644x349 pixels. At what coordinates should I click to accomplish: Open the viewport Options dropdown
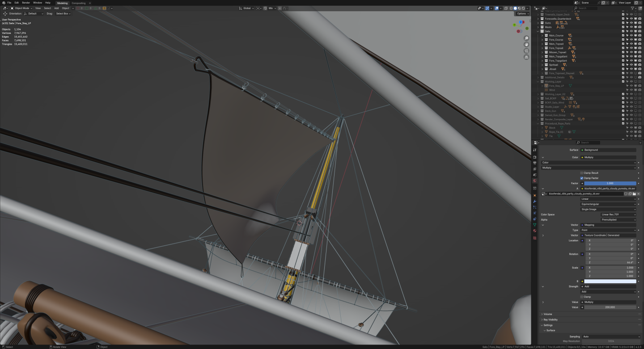coord(522,13)
